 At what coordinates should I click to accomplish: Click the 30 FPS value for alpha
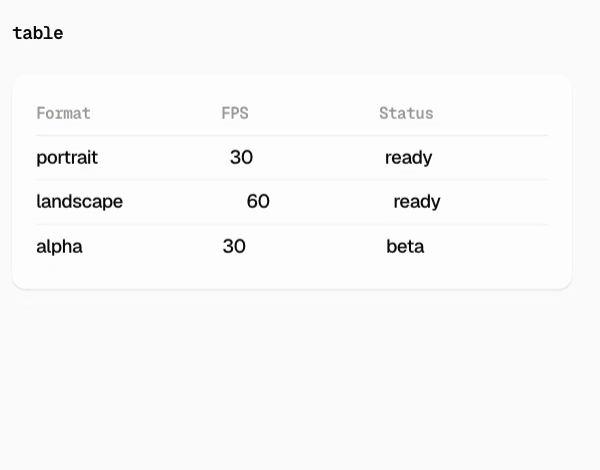(234, 246)
